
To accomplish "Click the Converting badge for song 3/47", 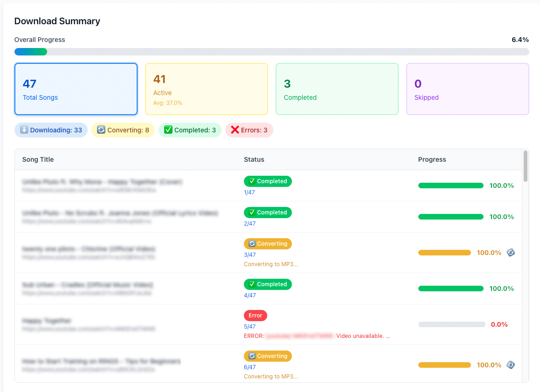I will pyautogui.click(x=268, y=244).
